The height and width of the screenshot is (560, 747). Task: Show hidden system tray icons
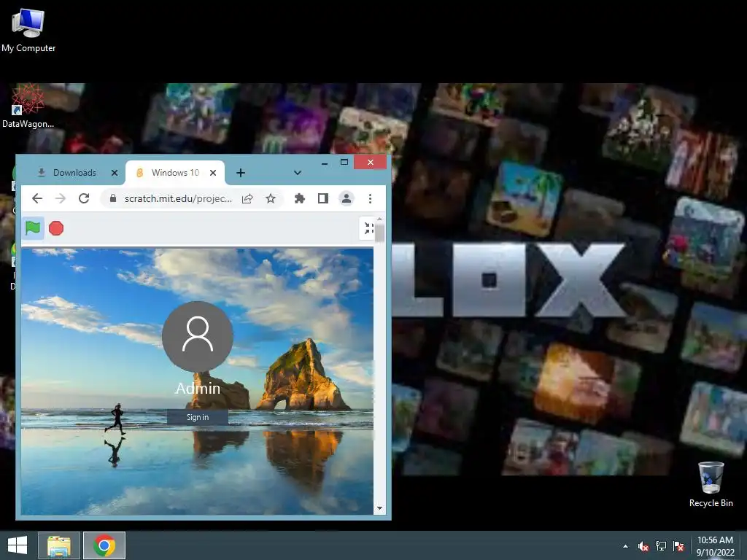coord(625,546)
